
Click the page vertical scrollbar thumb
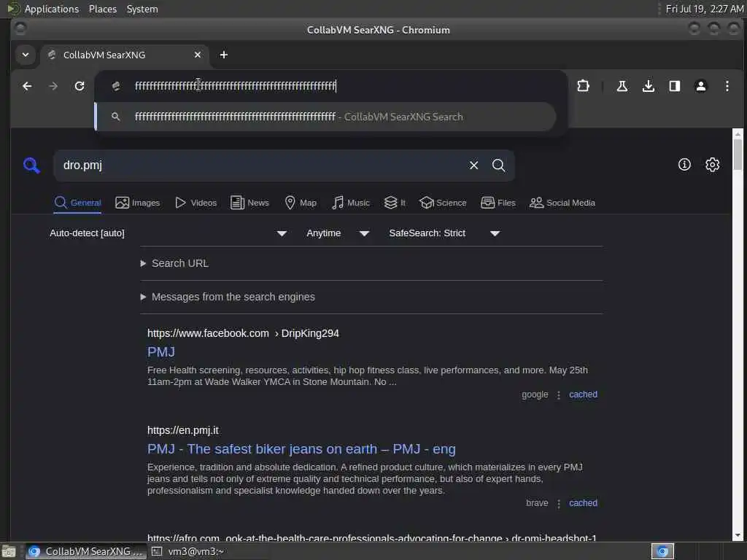click(738, 155)
